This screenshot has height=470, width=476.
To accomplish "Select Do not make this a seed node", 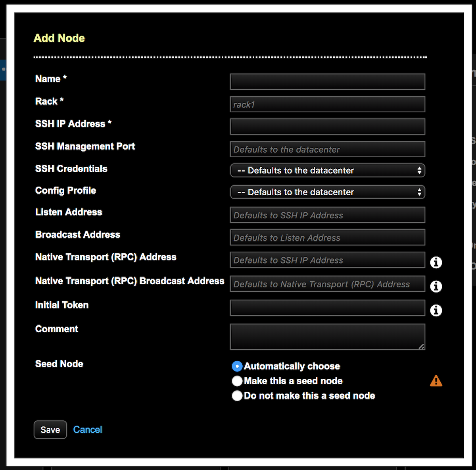I will (x=237, y=395).
